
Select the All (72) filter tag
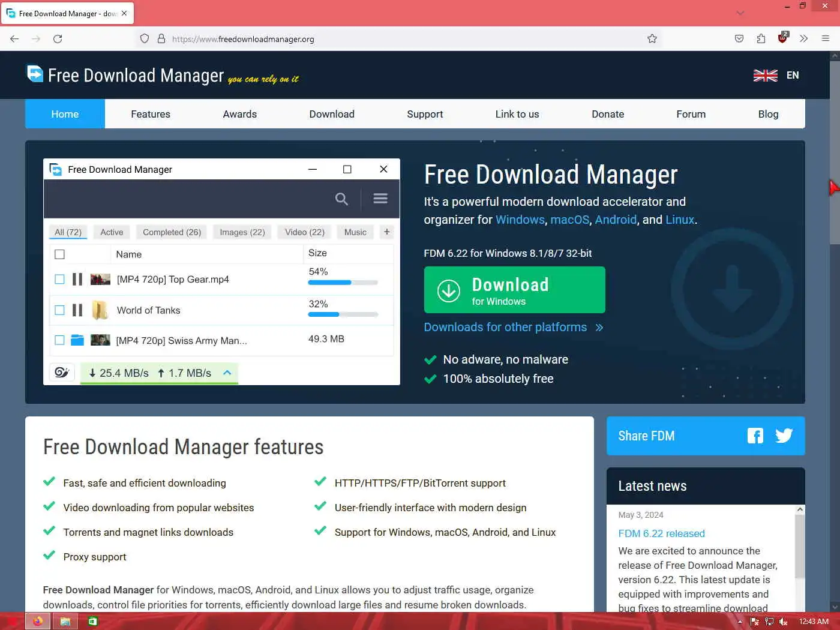point(68,232)
